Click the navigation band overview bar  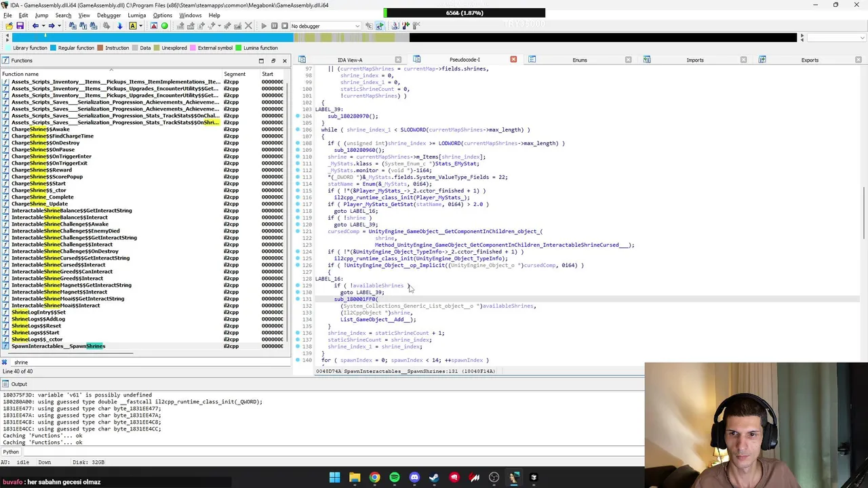[403, 38]
